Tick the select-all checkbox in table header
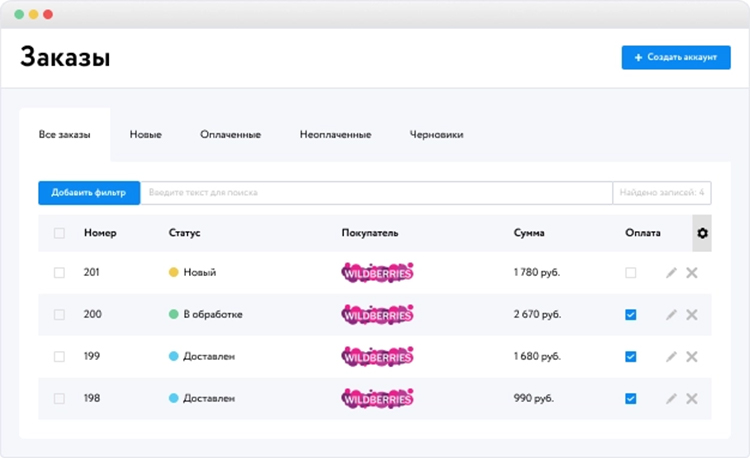This screenshot has width=750, height=458. coord(59,233)
